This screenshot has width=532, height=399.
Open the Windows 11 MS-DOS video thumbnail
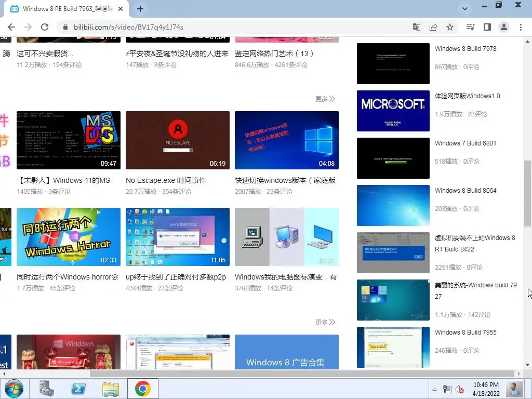pyautogui.click(x=69, y=140)
